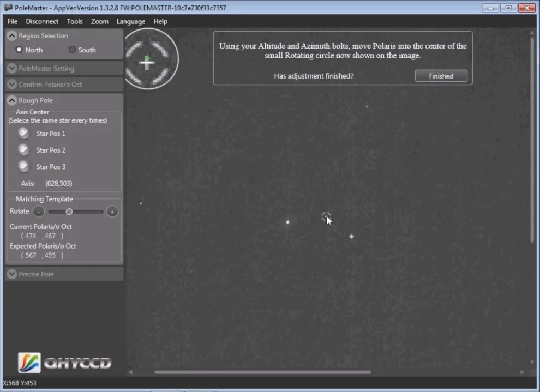Maximize the PoleMaster window
Screen dimensions: 540x392
point(508,8)
